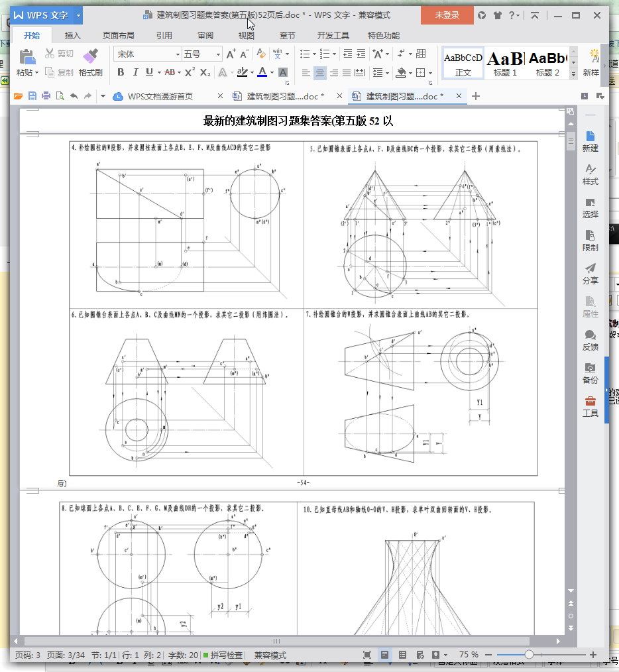Screen dimensions: 619x672
Task: Open the 新建 (New) sidebar panel
Action: click(x=591, y=141)
